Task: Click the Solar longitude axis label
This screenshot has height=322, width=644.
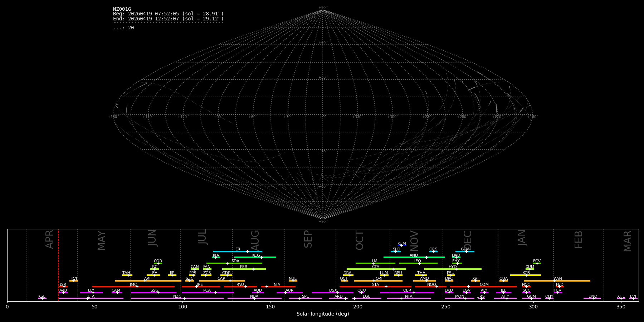Action: [323, 314]
